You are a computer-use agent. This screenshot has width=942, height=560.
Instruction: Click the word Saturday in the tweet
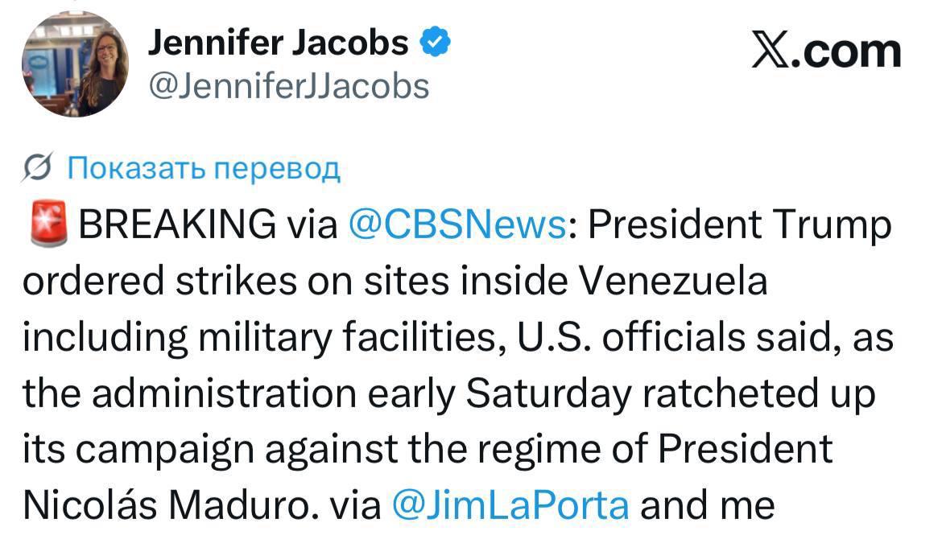pyautogui.click(x=548, y=393)
